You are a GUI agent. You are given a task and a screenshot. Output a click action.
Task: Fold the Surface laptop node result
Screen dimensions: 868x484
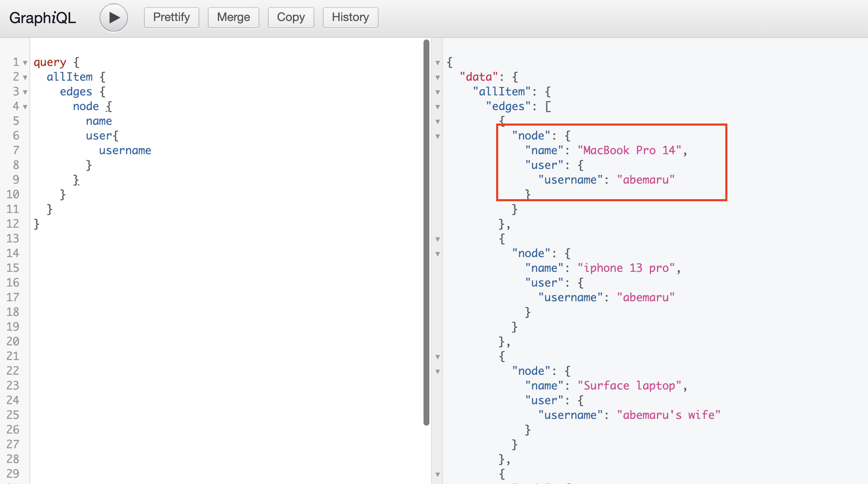coord(438,372)
